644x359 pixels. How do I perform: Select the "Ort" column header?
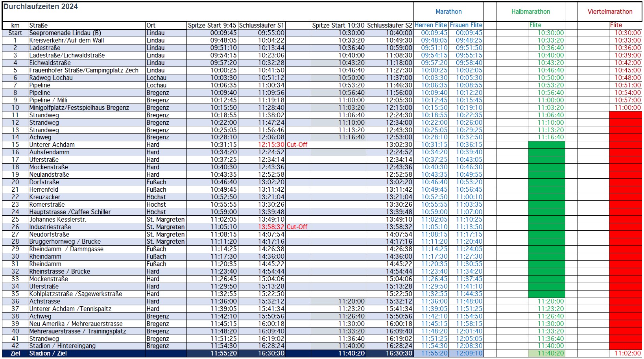[151, 25]
